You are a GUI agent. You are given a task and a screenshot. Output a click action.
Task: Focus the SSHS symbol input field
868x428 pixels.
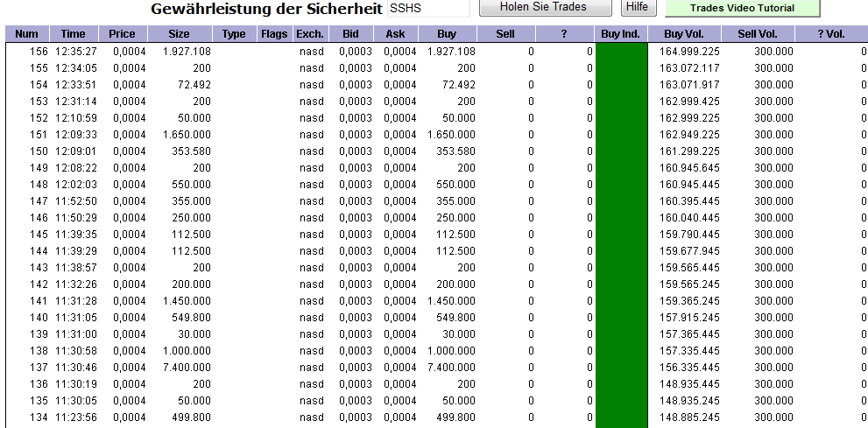coord(428,8)
